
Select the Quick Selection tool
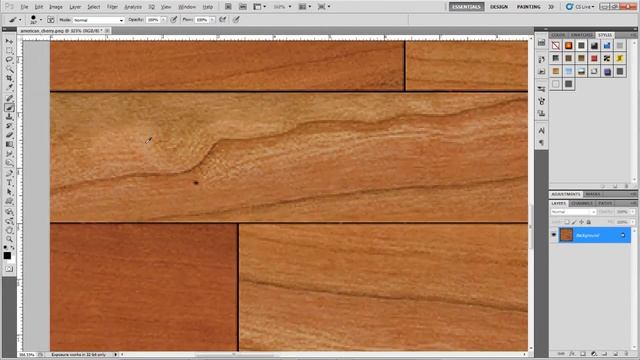pyautogui.click(x=9, y=69)
